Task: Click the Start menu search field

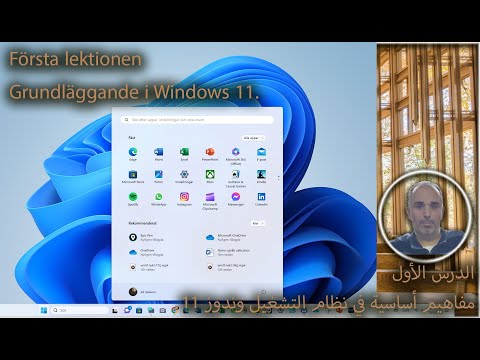Action: click(x=197, y=120)
